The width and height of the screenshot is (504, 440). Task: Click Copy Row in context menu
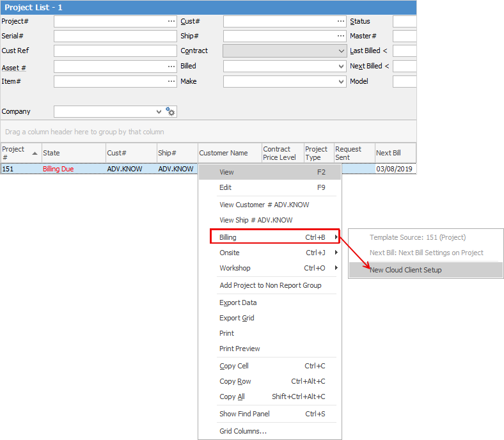[270, 382]
